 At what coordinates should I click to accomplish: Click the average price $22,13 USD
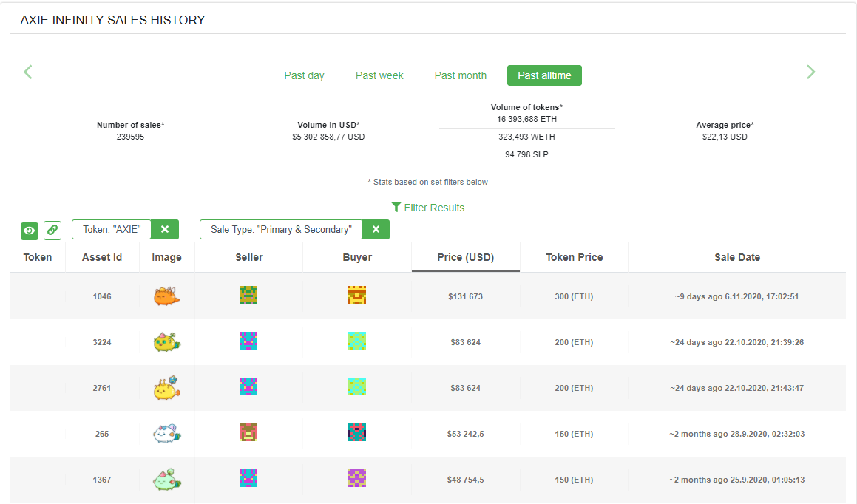[725, 137]
